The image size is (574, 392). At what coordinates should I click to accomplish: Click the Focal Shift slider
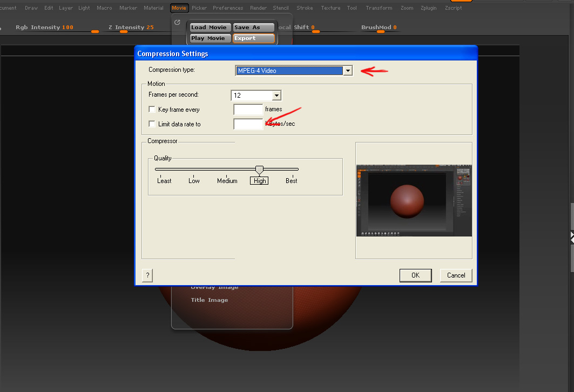[316, 28]
